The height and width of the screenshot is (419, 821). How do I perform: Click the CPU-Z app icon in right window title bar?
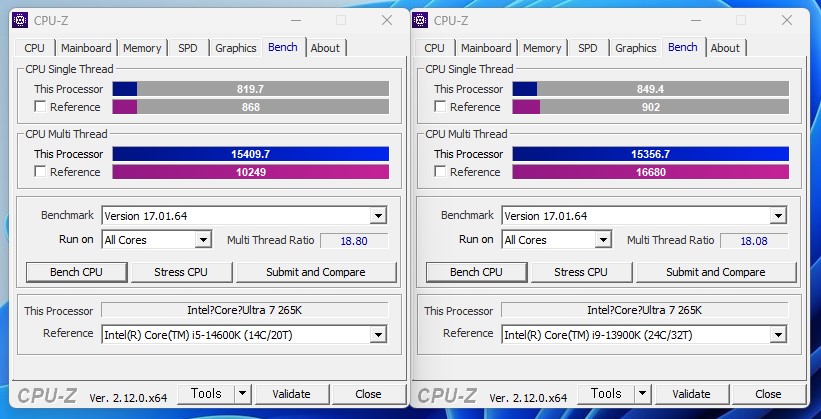(420, 20)
